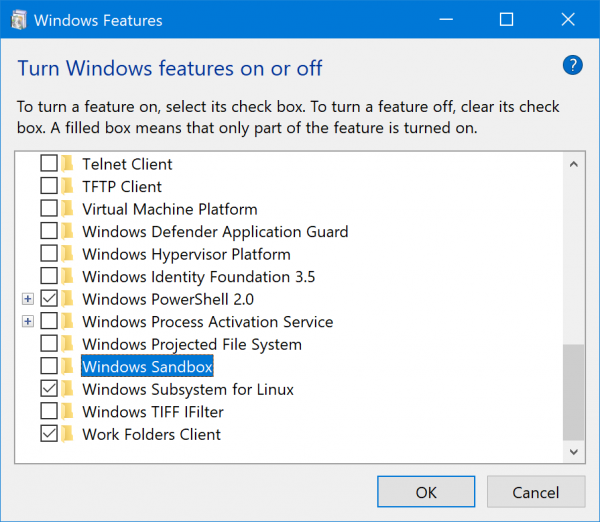600x522 pixels.
Task: Tick the TFTP Client checkbox
Action: [48, 187]
